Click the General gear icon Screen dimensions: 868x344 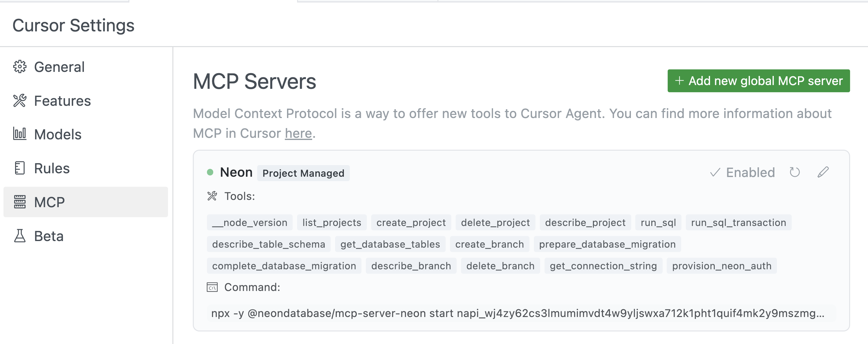[19, 67]
